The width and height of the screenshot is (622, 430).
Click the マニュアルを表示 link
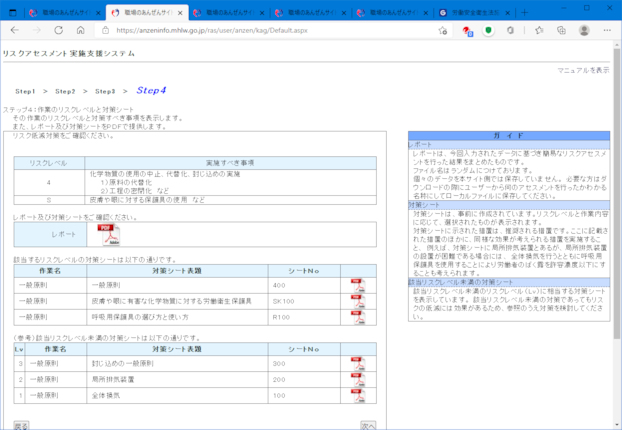pyautogui.click(x=583, y=70)
